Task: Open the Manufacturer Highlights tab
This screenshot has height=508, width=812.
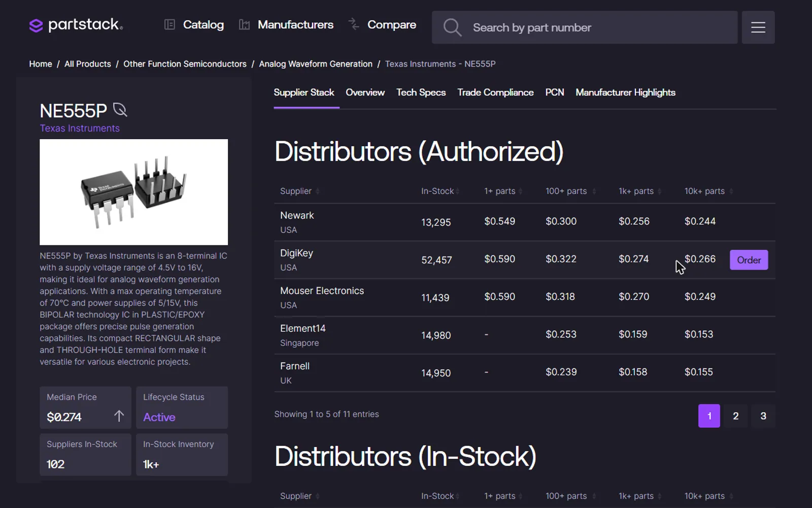Action: tap(625, 92)
